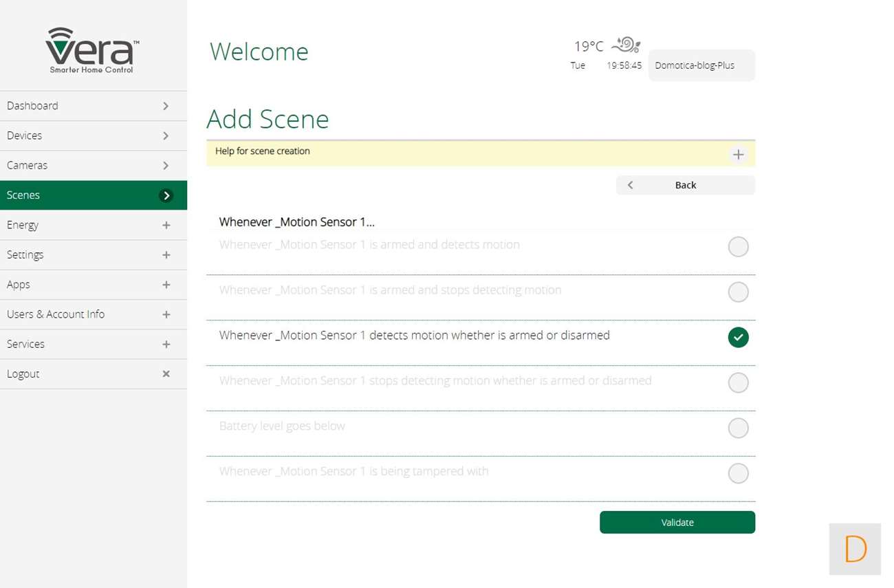Click the Vera logo in the sidebar
Viewport: 894px width, 588px height.
(x=92, y=50)
